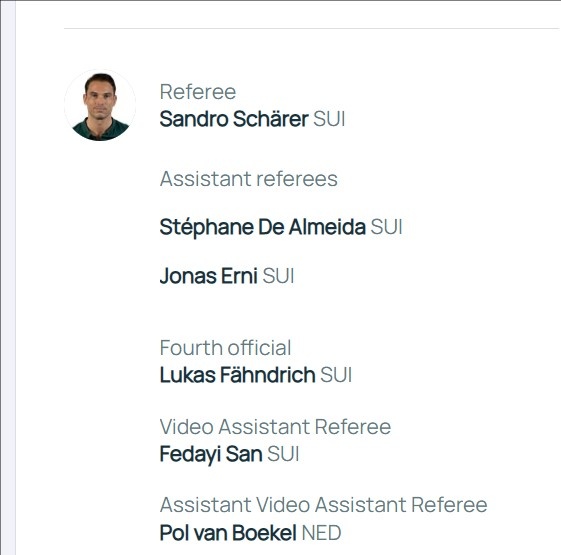561x555 pixels.
Task: Select VAR official Fedayi San
Action: click(x=211, y=454)
